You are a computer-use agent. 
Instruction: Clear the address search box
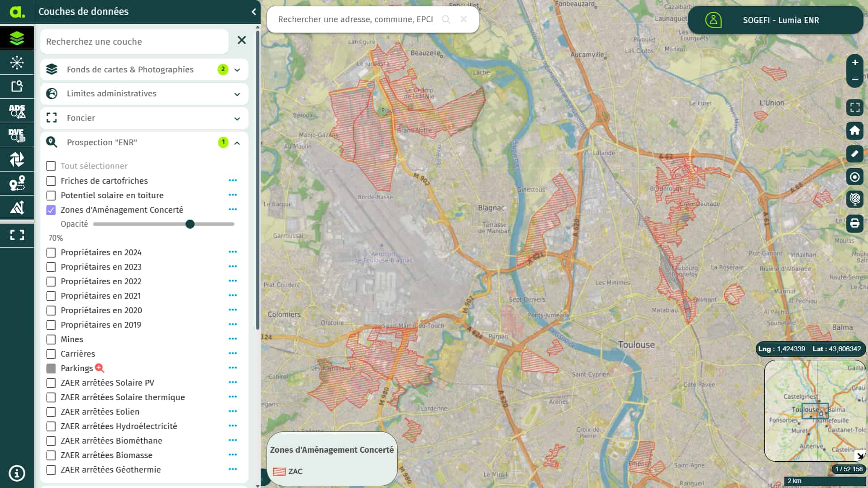point(463,19)
